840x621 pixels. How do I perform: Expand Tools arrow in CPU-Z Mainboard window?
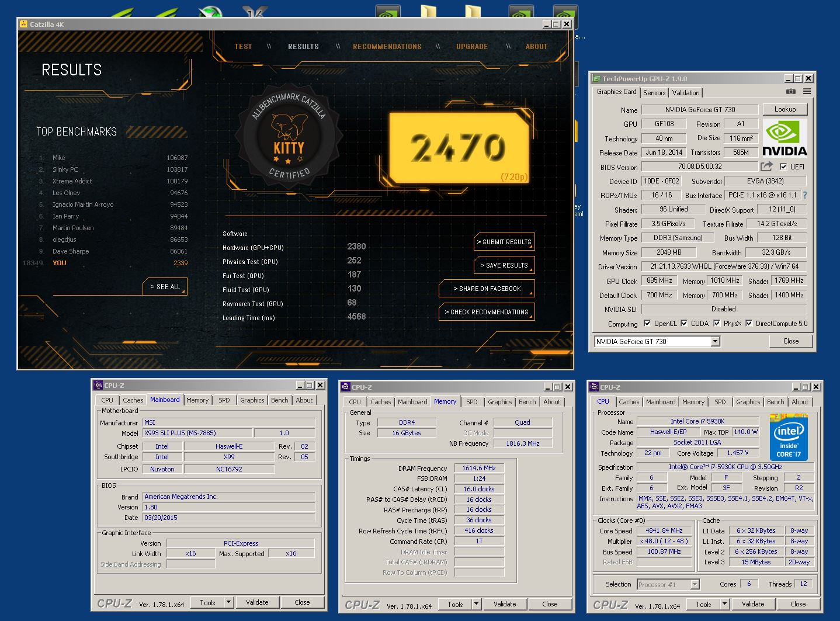coord(229,602)
